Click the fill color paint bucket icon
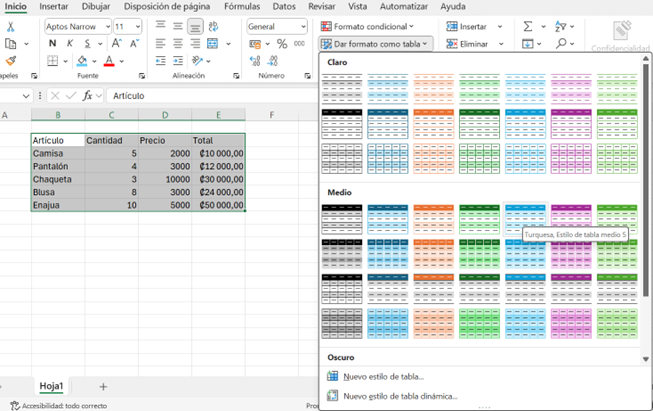Screen dimensions: 653x411 pyautogui.click(x=82, y=61)
